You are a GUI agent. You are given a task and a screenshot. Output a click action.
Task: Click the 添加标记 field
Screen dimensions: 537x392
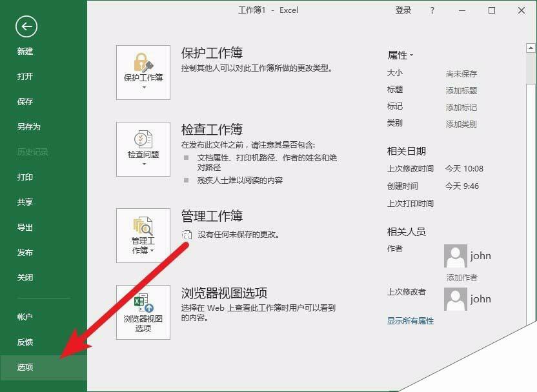[461, 108]
